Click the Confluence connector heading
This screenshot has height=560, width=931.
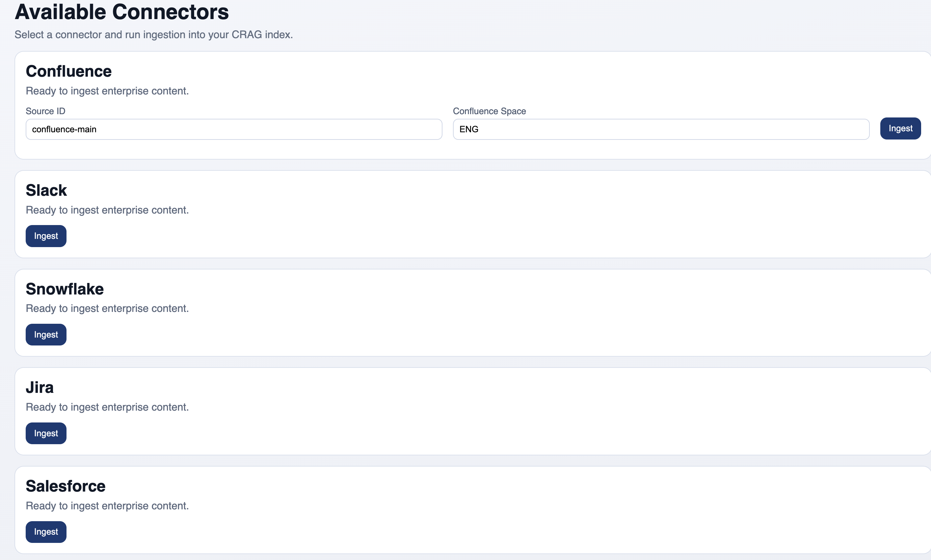(69, 71)
